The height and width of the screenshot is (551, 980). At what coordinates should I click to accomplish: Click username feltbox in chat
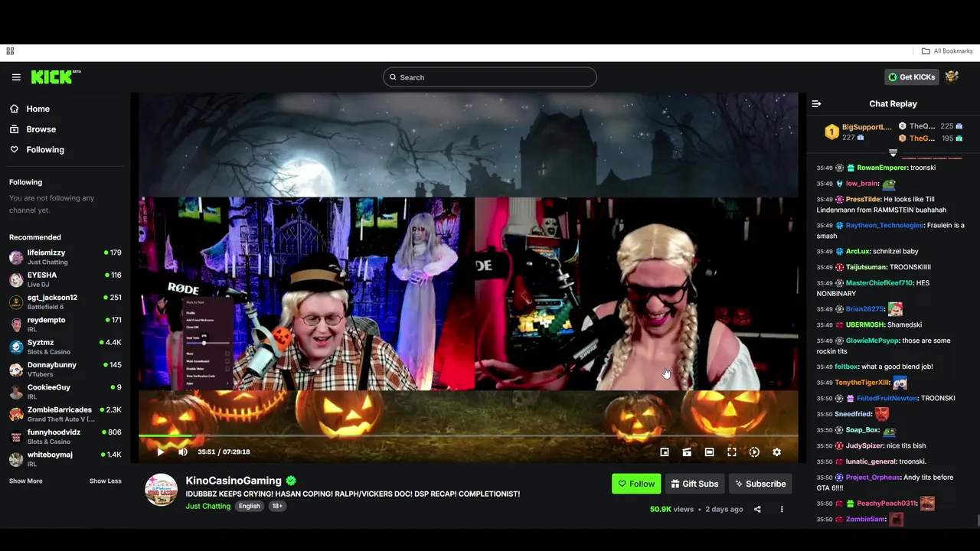846,367
